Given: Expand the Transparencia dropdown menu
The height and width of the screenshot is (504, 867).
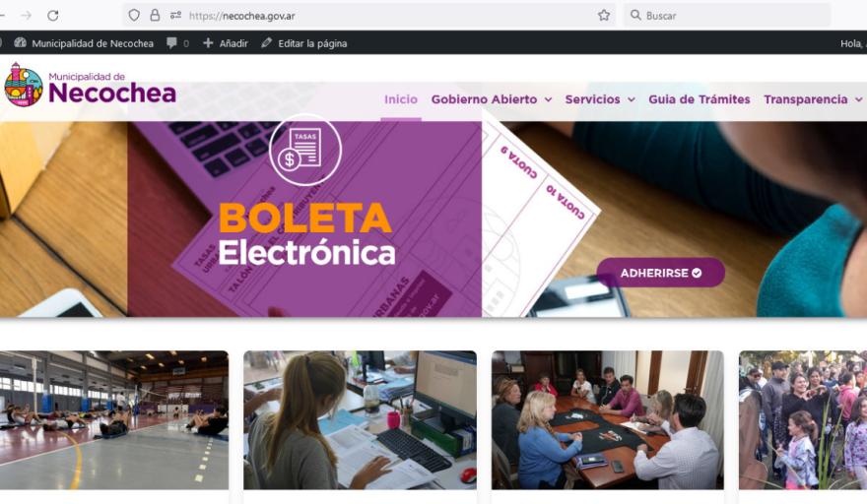Looking at the screenshot, I should tap(813, 99).
